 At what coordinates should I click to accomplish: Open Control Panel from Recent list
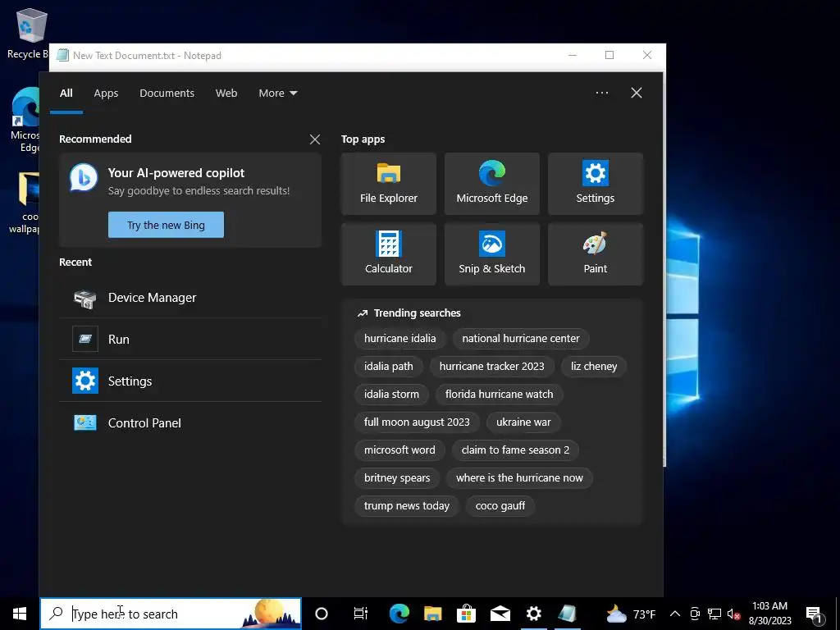tap(190, 422)
